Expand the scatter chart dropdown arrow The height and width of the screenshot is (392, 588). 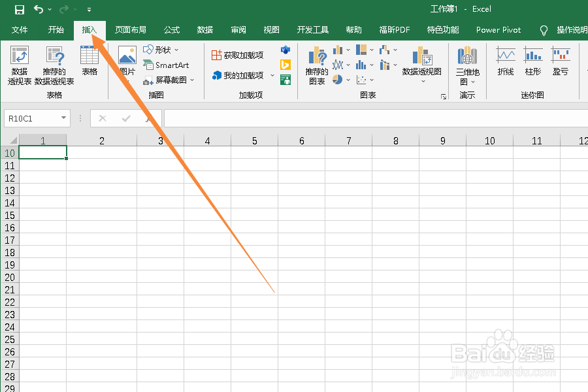(372, 80)
